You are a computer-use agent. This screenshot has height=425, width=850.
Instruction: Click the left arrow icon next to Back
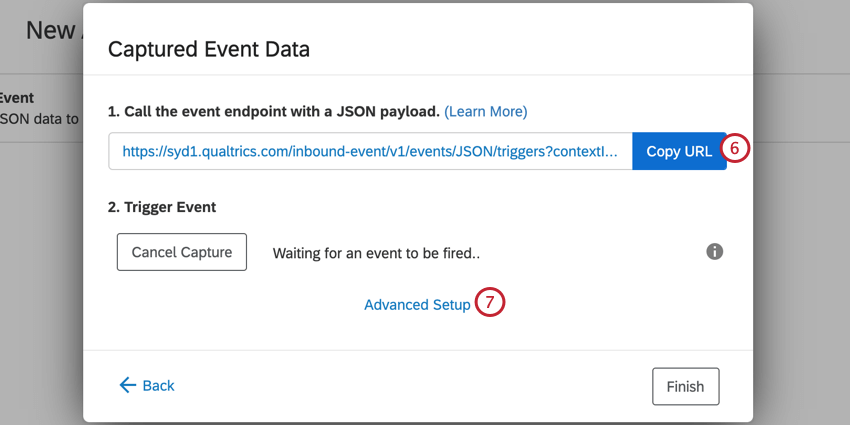click(127, 385)
